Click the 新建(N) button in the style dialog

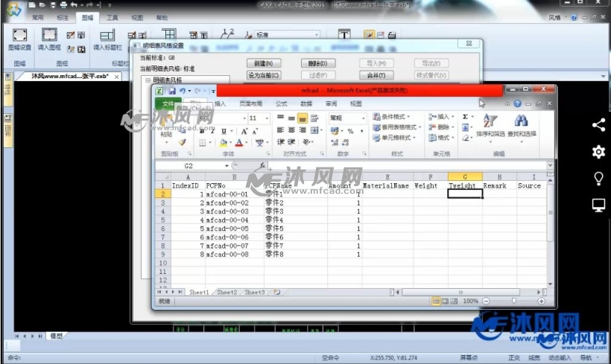click(264, 63)
